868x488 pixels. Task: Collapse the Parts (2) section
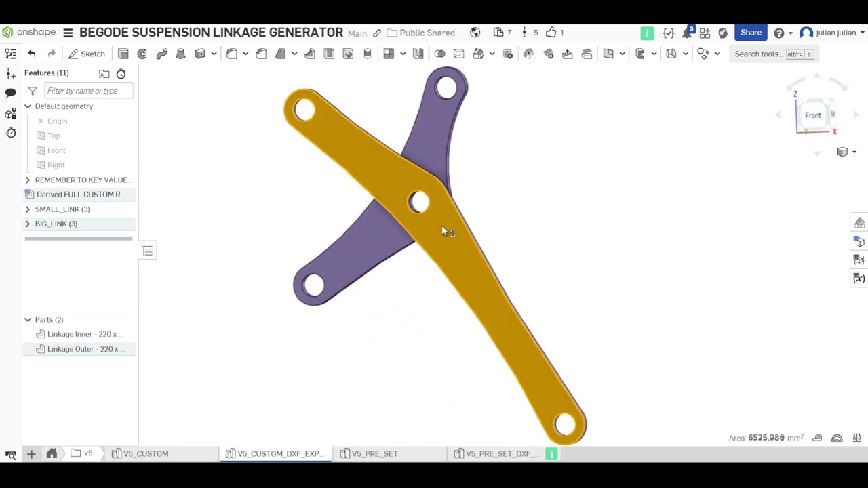click(x=28, y=319)
